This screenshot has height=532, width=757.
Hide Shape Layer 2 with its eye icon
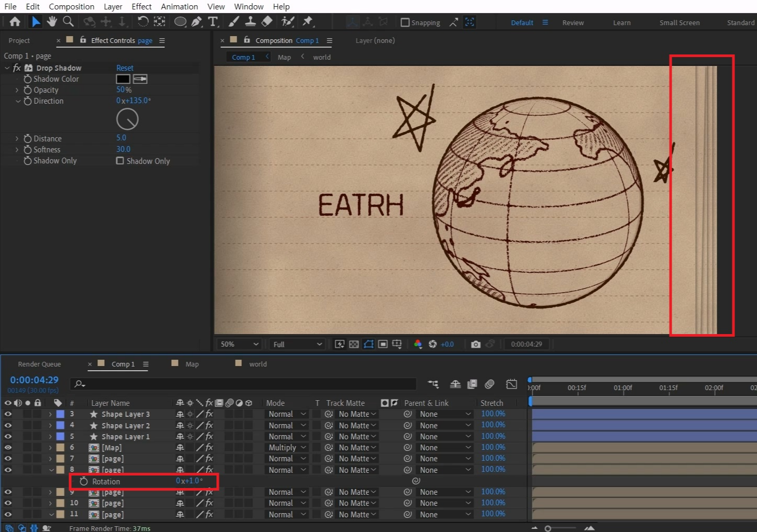pyautogui.click(x=8, y=425)
